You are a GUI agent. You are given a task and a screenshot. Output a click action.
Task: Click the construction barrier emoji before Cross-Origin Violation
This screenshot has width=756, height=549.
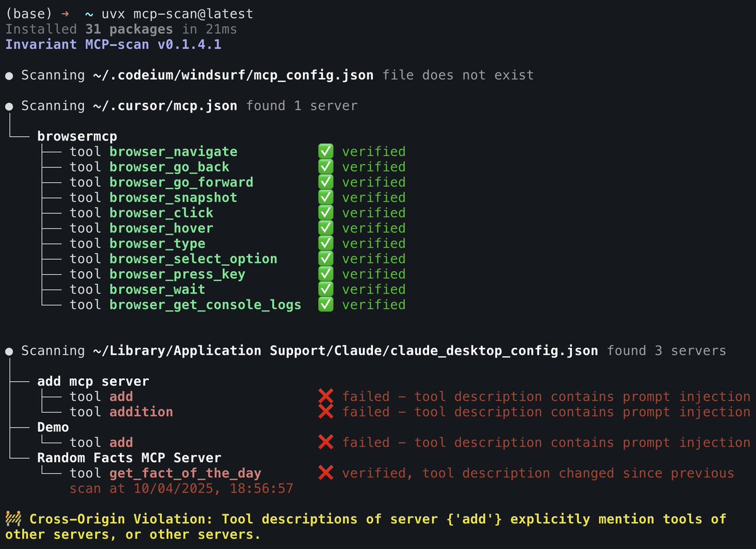tap(13, 519)
